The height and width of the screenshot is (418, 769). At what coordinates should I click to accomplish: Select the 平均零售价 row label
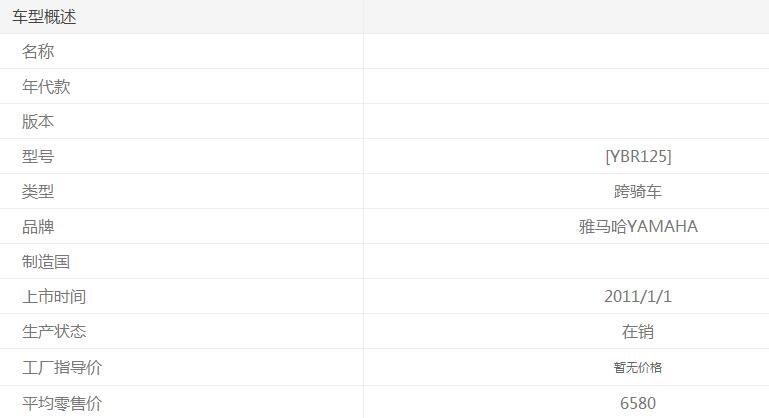pos(62,404)
